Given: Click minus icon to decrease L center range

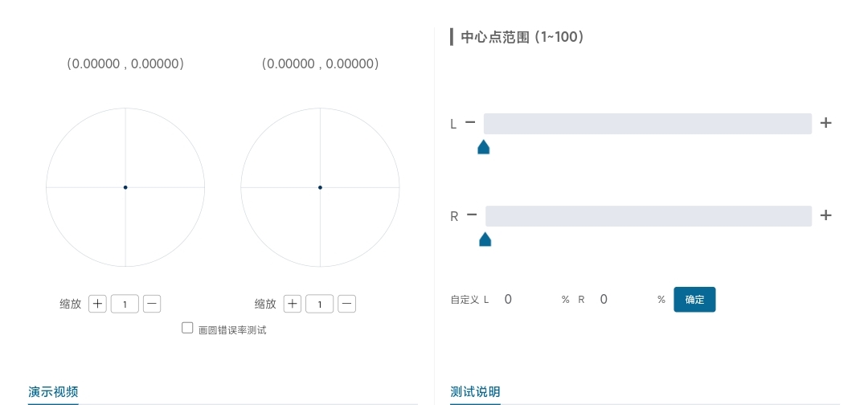Looking at the screenshot, I should (470, 123).
